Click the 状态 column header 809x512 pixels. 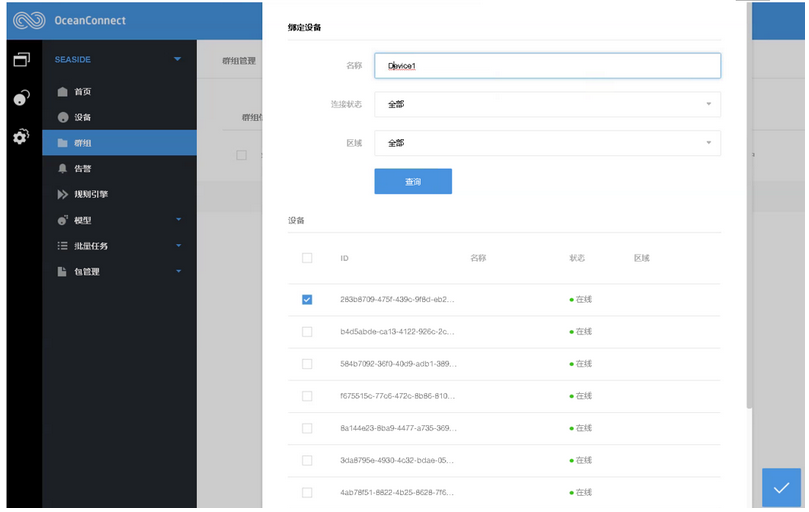click(x=577, y=258)
